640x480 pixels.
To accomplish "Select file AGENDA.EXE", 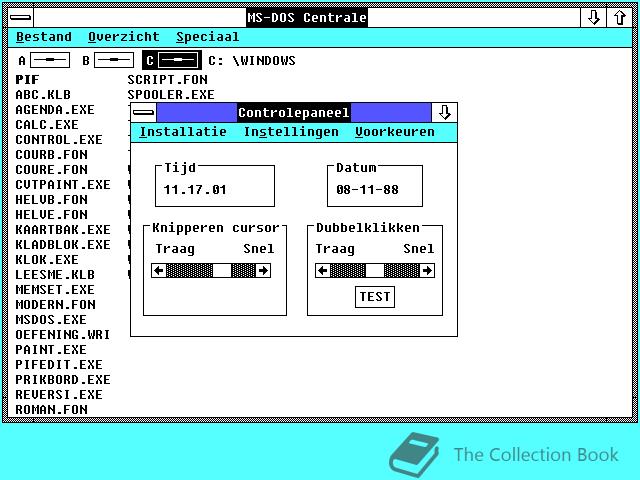I will [x=55, y=110].
